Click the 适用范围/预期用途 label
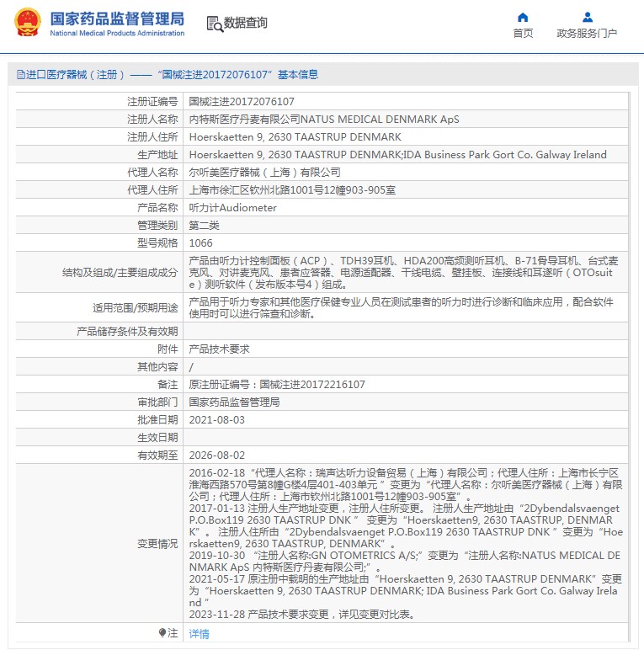Viewport: 644px width, 650px height. [135, 307]
